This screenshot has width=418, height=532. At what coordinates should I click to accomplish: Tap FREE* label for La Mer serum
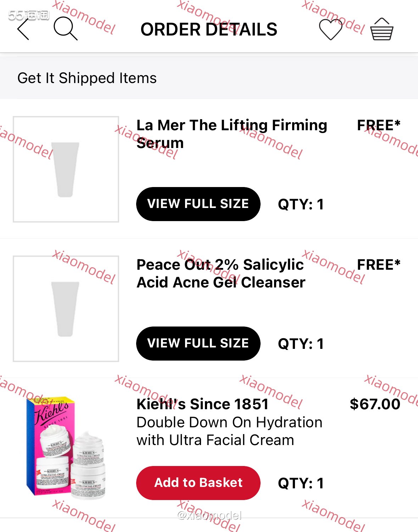pos(379,125)
